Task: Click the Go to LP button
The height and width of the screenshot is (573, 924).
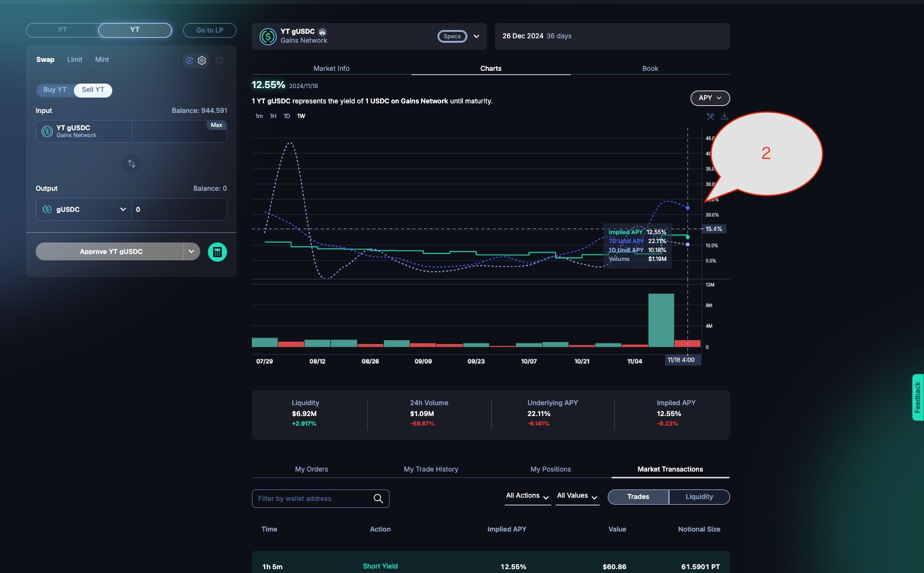Action: coord(209,30)
